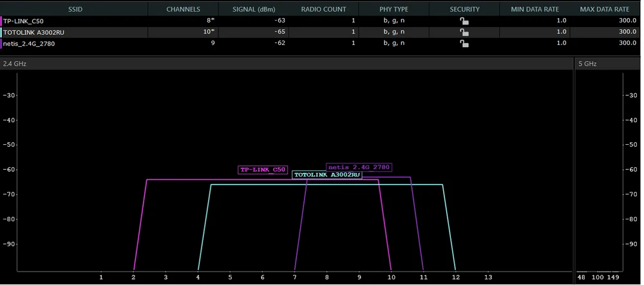Click the TOTOLINK A3002RU label in the graph
The height and width of the screenshot is (285, 644).
click(327, 175)
